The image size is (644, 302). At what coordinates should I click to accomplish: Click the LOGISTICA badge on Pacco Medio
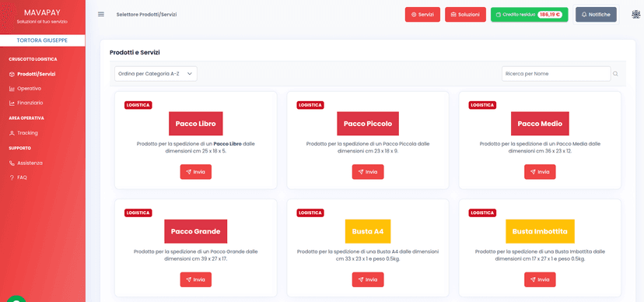482,105
